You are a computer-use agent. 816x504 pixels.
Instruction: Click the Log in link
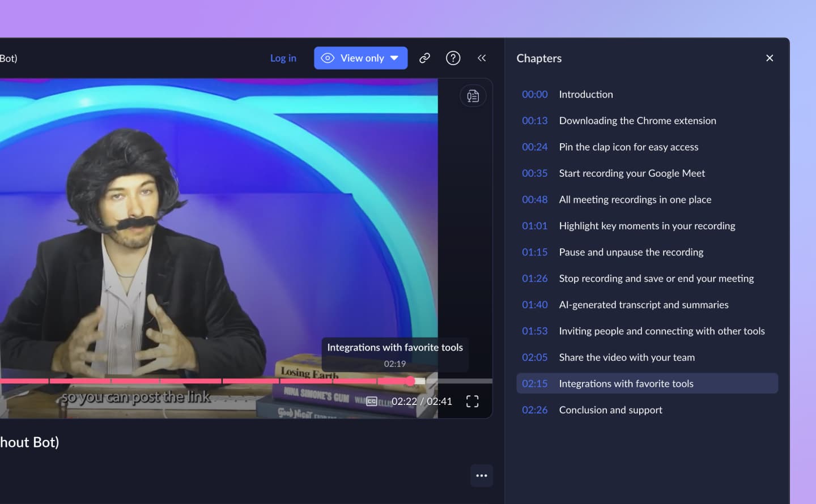pos(283,58)
